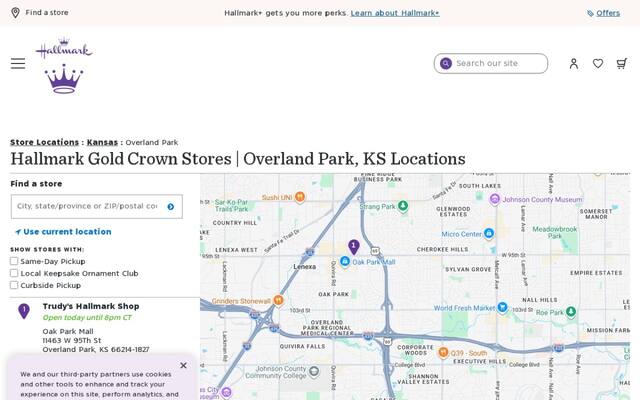Open Trudy's Hallmark Shop store title

(x=91, y=306)
